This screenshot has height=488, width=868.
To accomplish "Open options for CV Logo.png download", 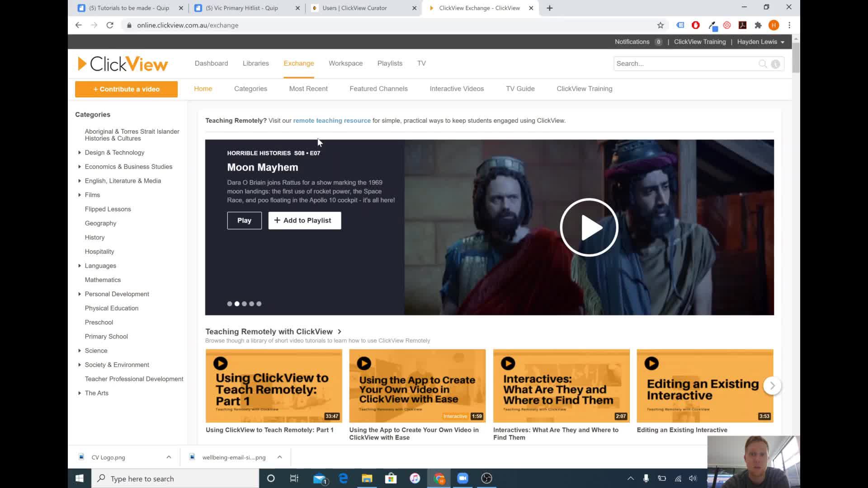I will point(169,457).
